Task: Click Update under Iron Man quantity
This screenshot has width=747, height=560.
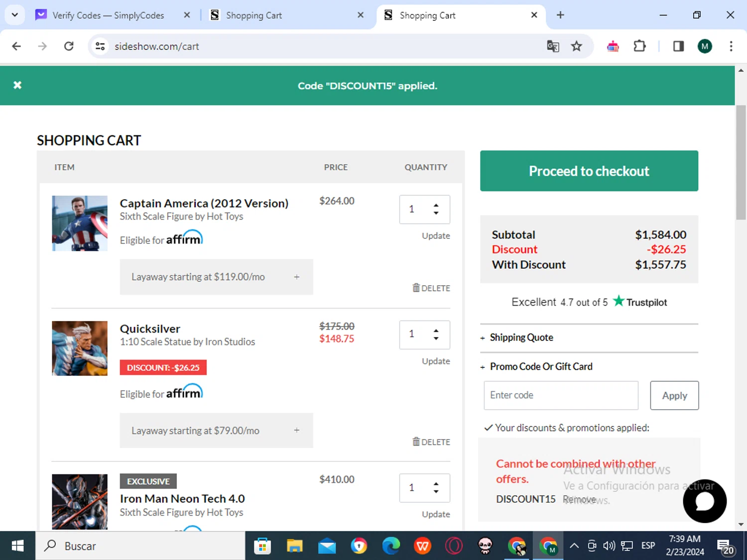Action: (436, 514)
